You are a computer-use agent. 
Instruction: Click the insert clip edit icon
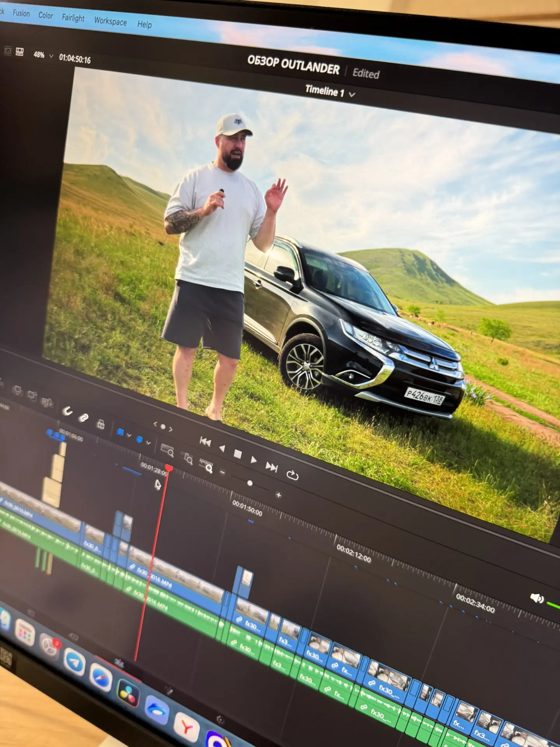17,390
